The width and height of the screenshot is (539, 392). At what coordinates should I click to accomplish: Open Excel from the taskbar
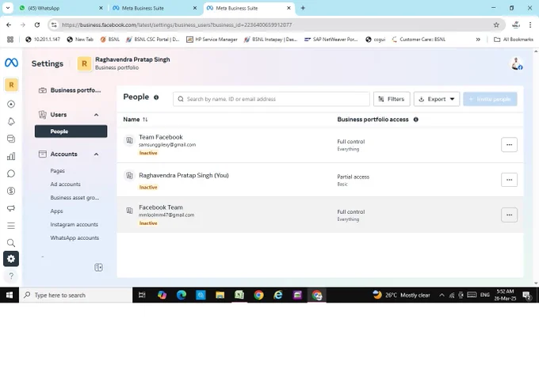[x=239, y=295]
